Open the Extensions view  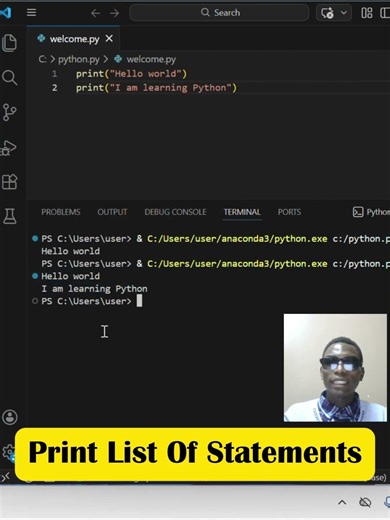[9, 182]
